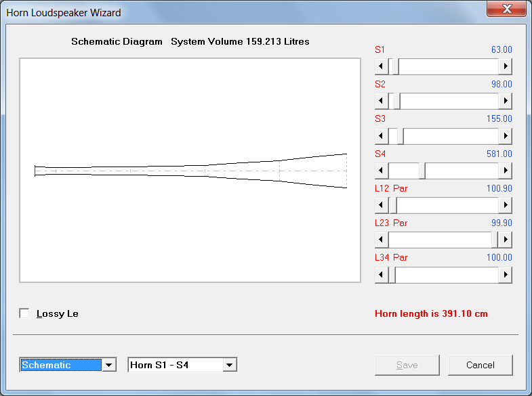Click the L34 Par label
The image size is (532, 396).
[391, 258]
